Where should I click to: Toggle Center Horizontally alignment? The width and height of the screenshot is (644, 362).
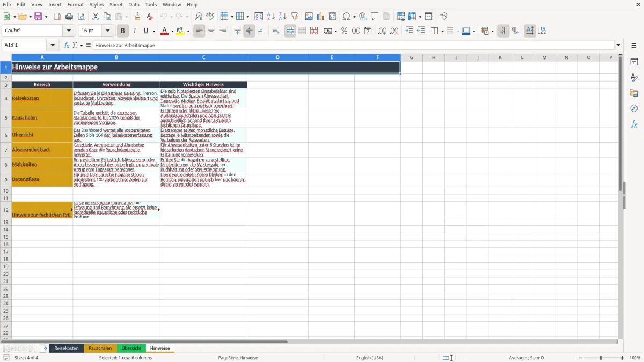click(x=211, y=31)
